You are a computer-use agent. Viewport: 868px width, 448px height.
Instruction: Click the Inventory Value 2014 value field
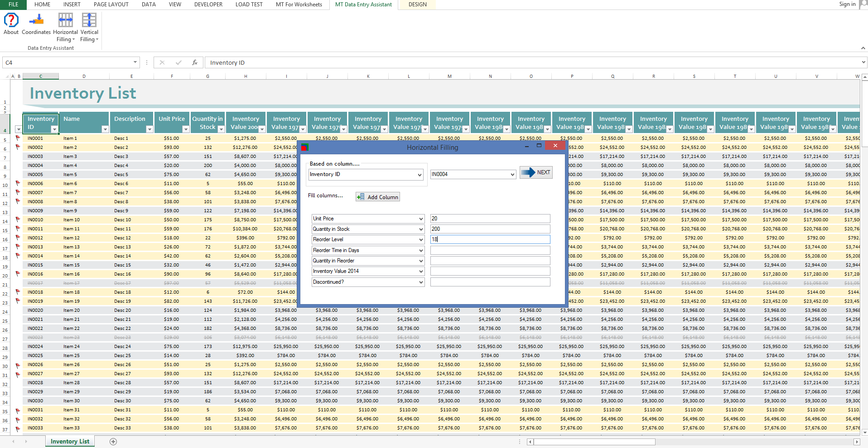click(490, 271)
